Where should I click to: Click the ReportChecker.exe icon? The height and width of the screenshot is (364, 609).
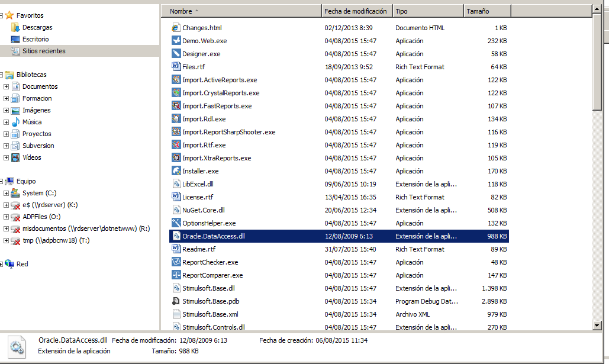176,262
